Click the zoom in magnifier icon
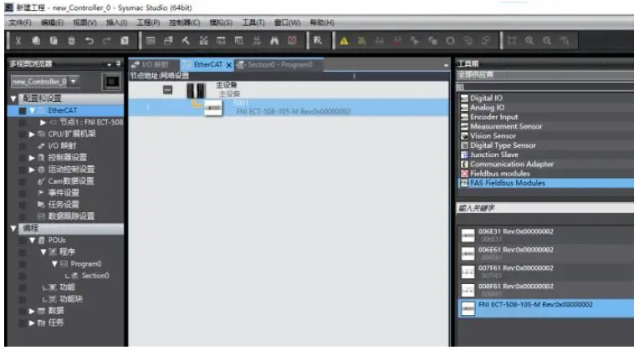This screenshot has height=350, width=644. click(x=529, y=41)
